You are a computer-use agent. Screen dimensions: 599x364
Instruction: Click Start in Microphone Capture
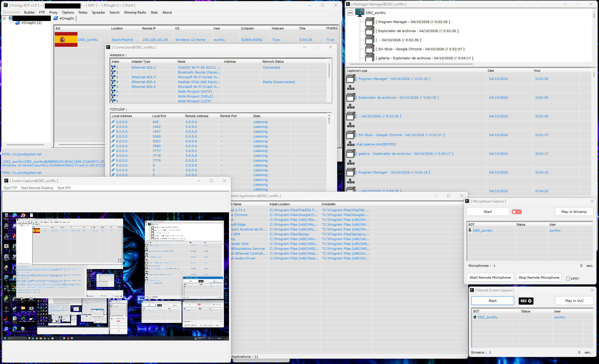(x=488, y=212)
